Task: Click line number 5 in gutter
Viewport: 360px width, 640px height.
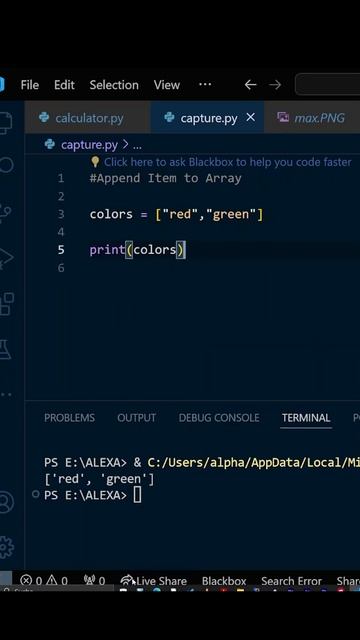Action: [x=61, y=249]
